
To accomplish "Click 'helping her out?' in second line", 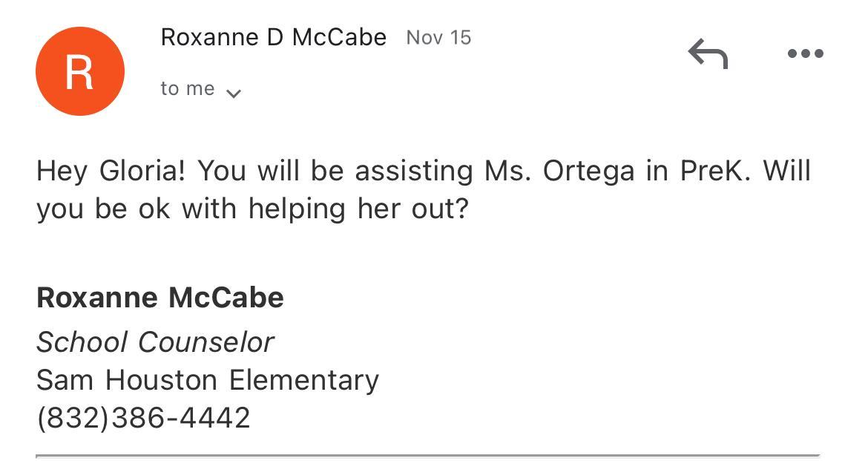I will (x=358, y=209).
